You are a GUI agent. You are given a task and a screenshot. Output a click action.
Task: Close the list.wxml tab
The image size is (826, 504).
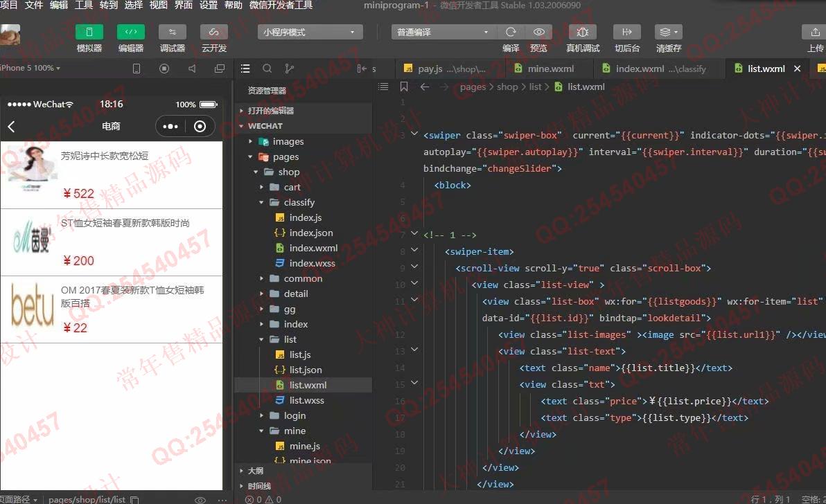click(797, 69)
